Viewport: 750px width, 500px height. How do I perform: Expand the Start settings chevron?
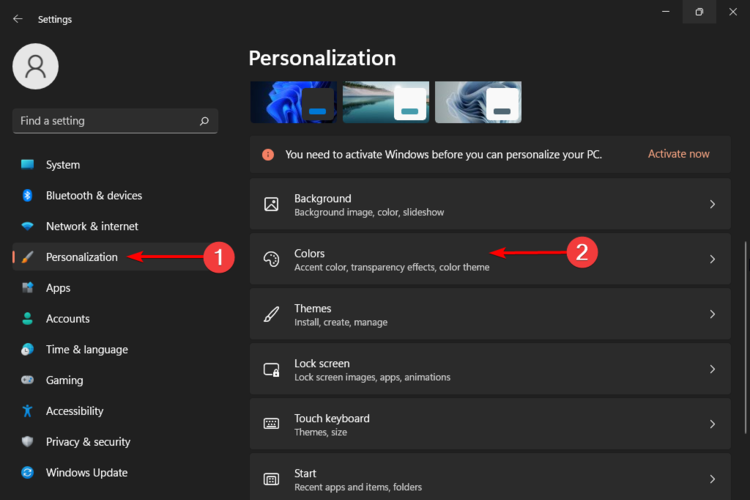click(x=712, y=479)
